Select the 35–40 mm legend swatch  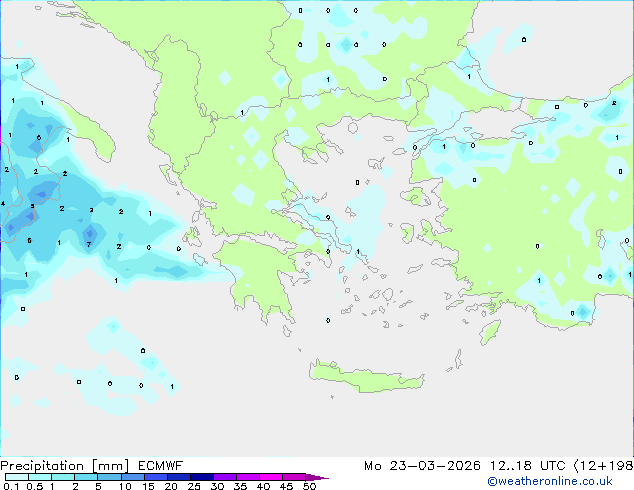(x=248, y=477)
